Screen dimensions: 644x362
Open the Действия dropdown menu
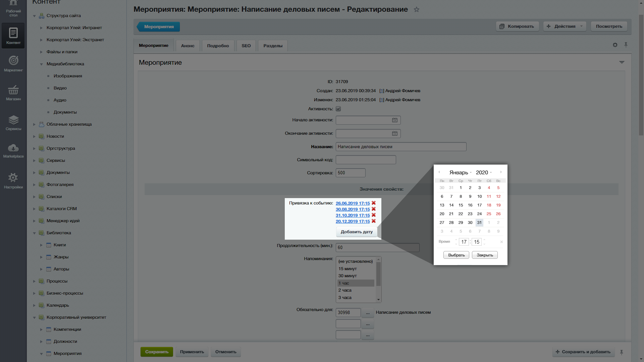pos(565,26)
